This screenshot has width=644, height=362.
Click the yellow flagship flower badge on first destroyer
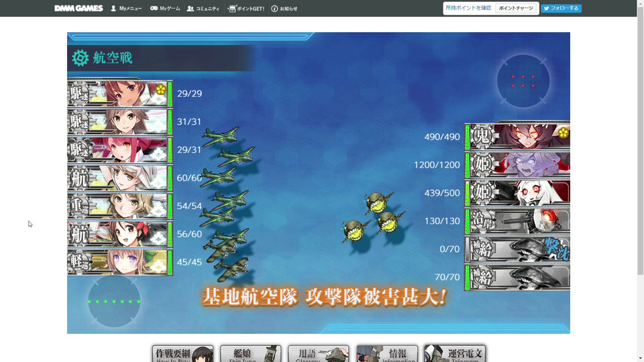160,88
